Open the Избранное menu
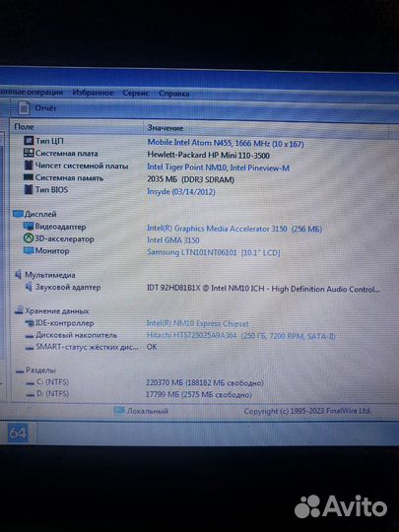 [x=93, y=93]
